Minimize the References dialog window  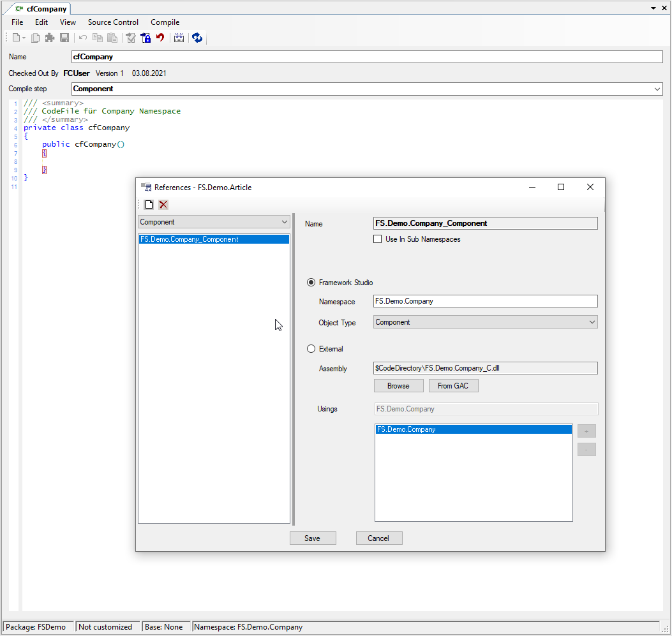pos(532,187)
